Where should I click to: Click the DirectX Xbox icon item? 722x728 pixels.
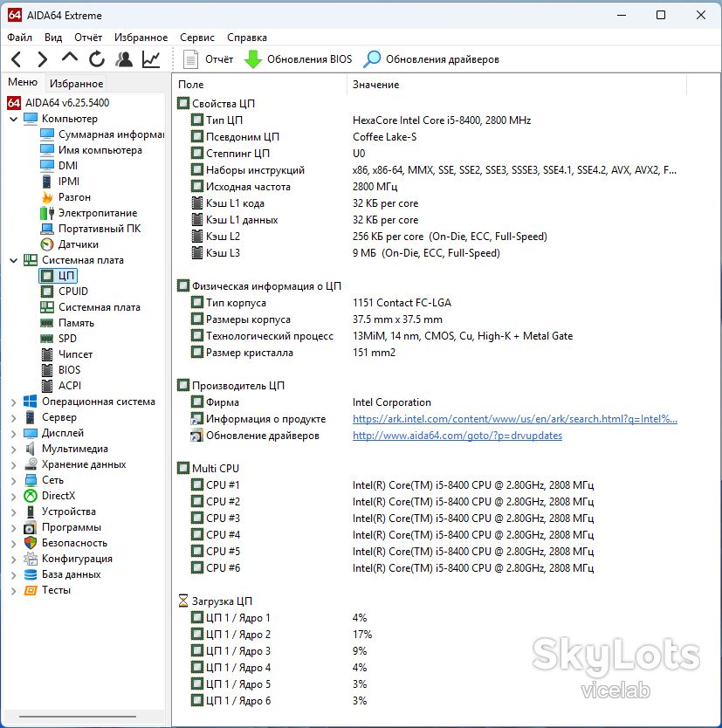49,496
